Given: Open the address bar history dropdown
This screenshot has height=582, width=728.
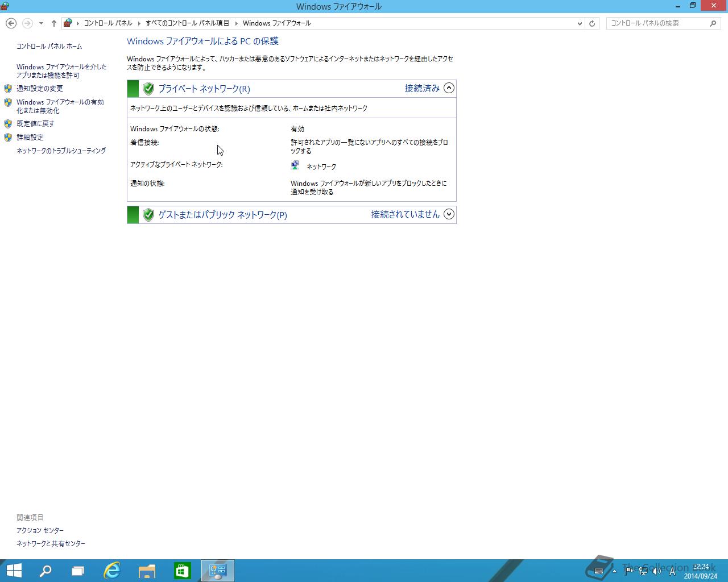Looking at the screenshot, I should tap(580, 23).
